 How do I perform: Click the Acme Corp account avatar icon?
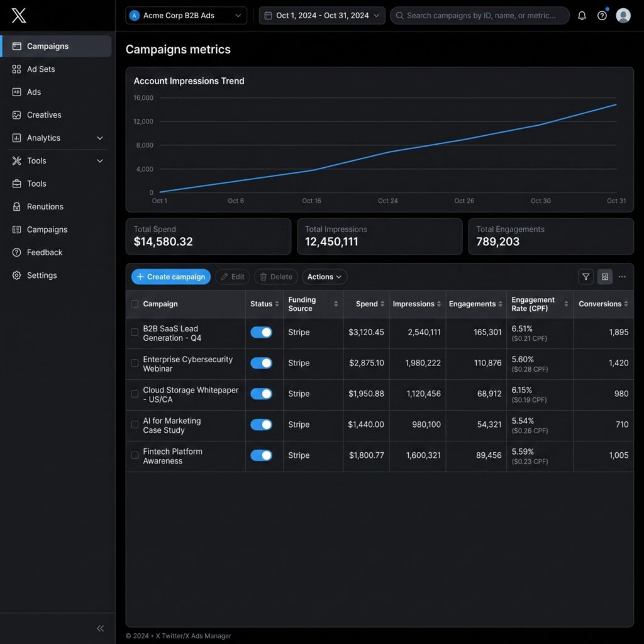pos(135,16)
